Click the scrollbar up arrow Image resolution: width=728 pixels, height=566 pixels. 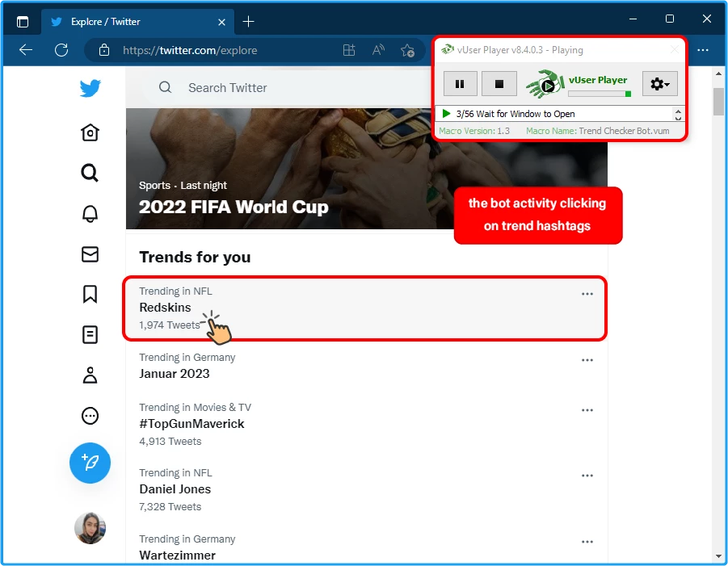click(719, 73)
